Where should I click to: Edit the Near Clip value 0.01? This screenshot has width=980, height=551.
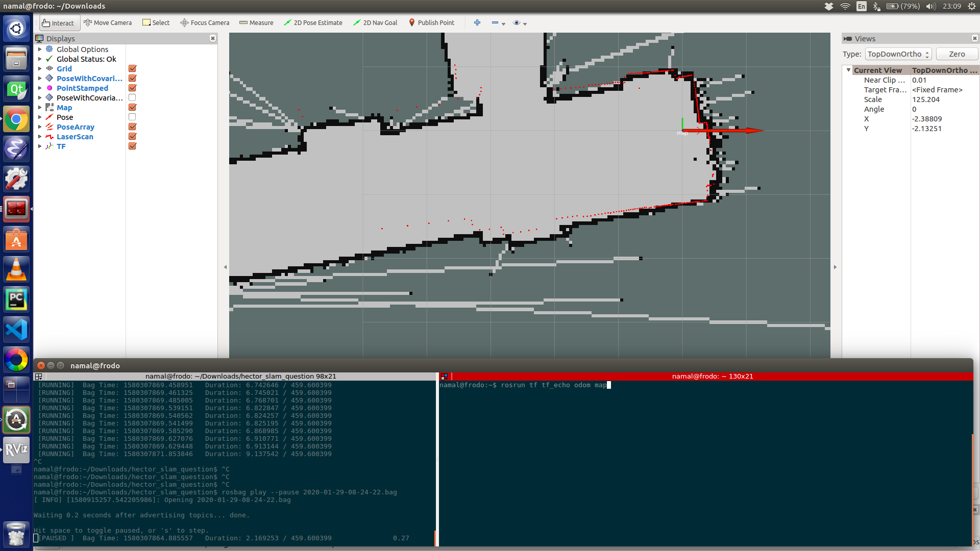click(x=944, y=80)
